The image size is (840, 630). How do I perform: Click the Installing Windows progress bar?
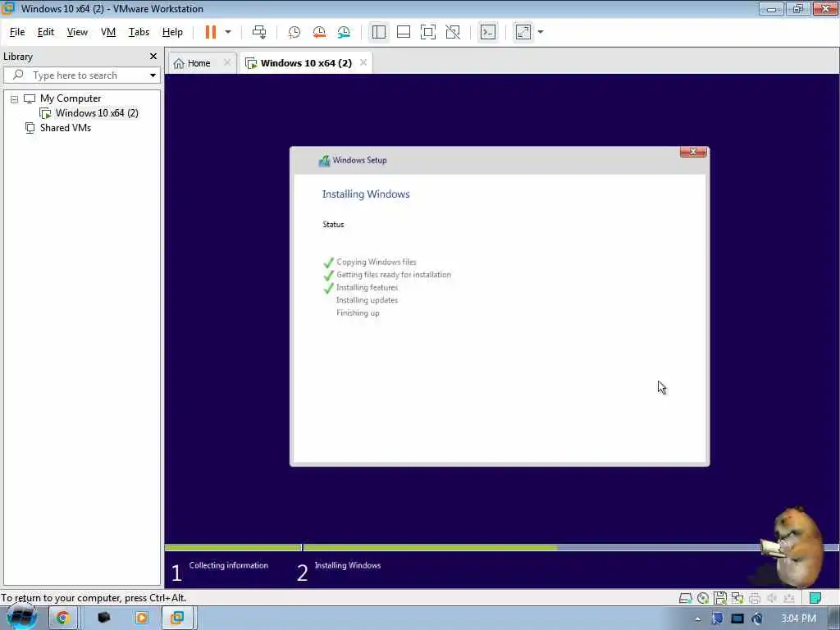click(x=571, y=547)
